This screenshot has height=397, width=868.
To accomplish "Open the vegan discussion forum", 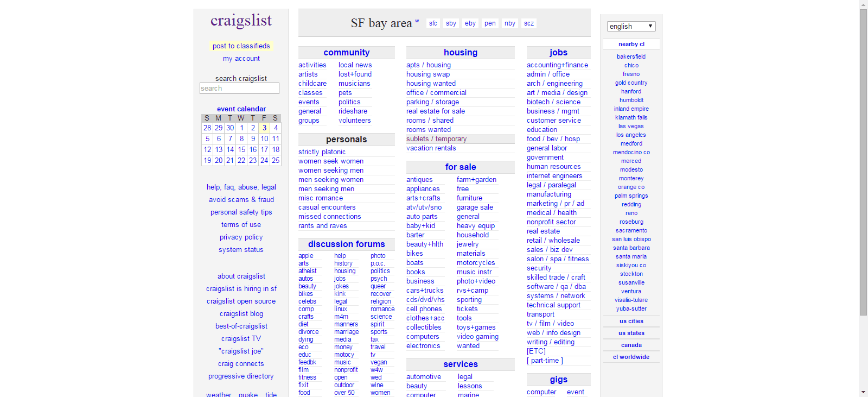I will (x=379, y=362).
